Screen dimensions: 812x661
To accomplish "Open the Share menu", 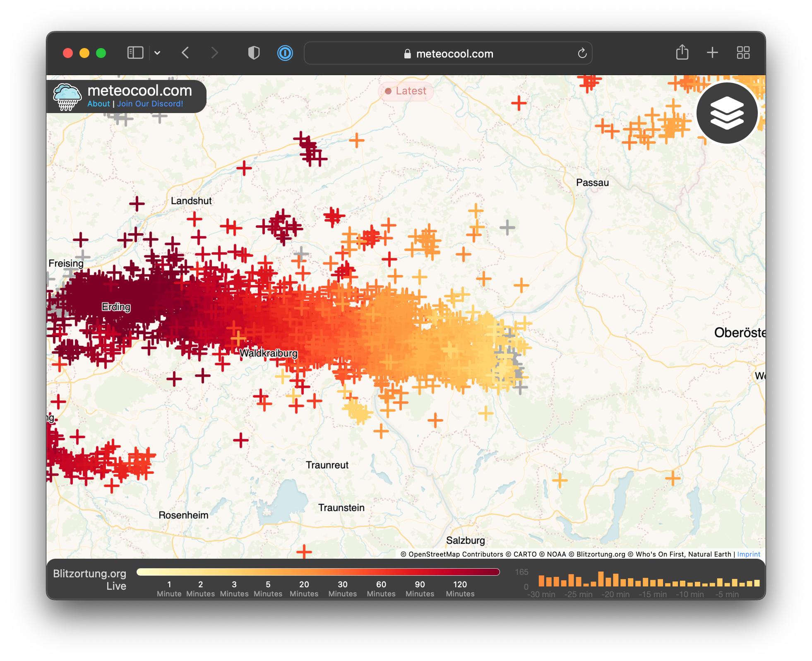I will [x=682, y=52].
